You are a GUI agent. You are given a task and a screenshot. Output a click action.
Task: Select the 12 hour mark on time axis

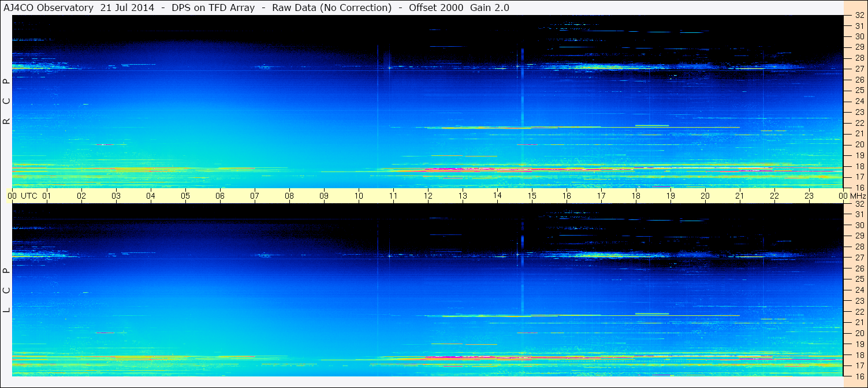[428, 196]
